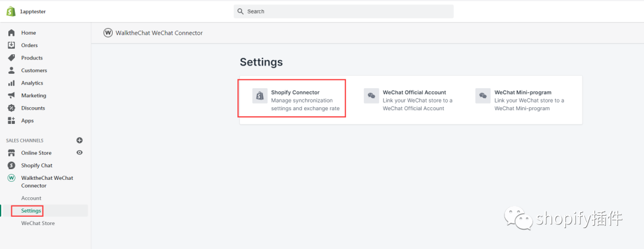Open the Shopify Chat channel
This screenshot has width=644, height=249.
tap(37, 166)
